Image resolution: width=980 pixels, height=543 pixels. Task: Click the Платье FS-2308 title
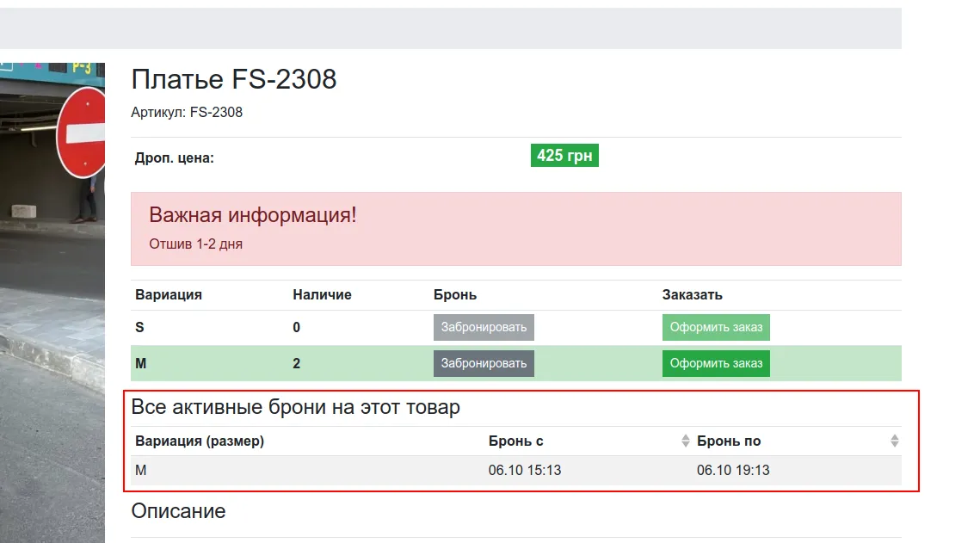point(234,79)
